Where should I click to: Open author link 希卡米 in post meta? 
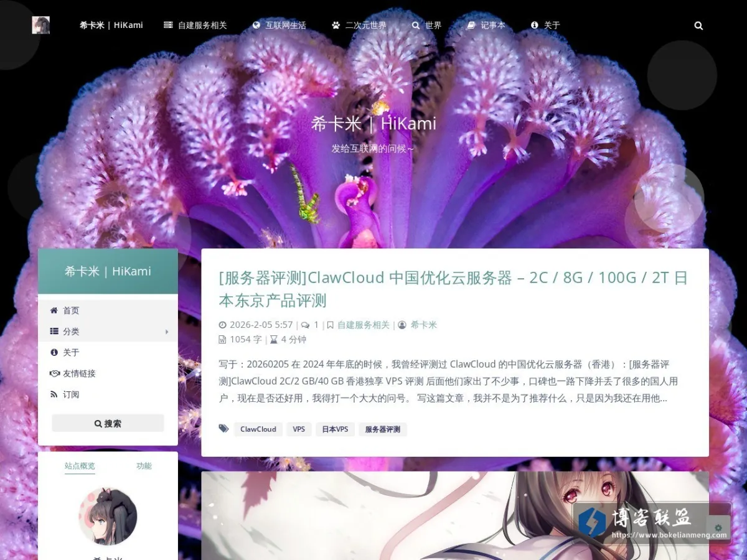tap(424, 325)
